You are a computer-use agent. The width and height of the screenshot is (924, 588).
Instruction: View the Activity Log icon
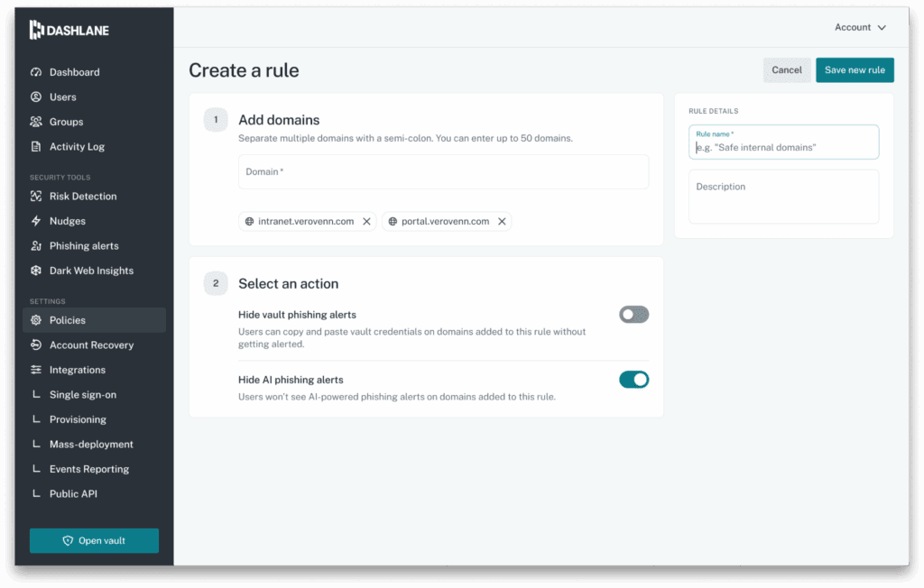pos(36,146)
